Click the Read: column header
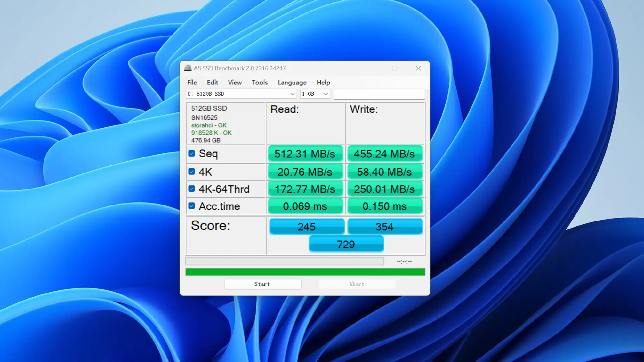The height and width of the screenshot is (362, 644). click(284, 109)
